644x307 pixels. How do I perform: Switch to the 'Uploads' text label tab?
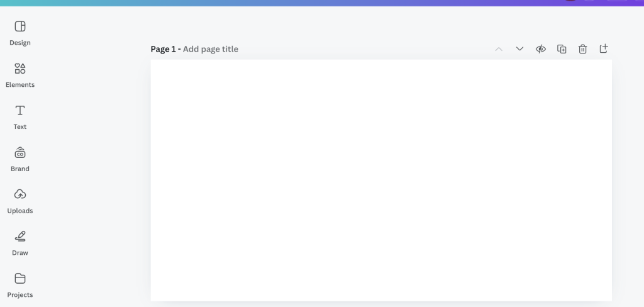(x=20, y=211)
